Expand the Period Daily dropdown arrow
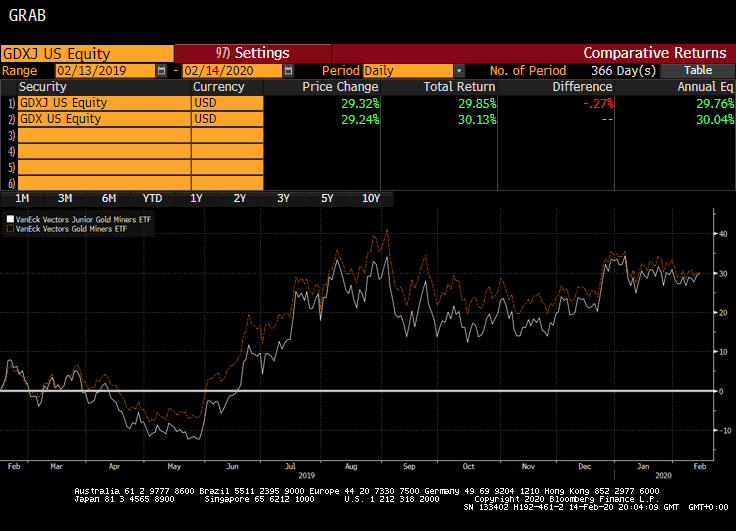The image size is (736, 531). pos(459,70)
